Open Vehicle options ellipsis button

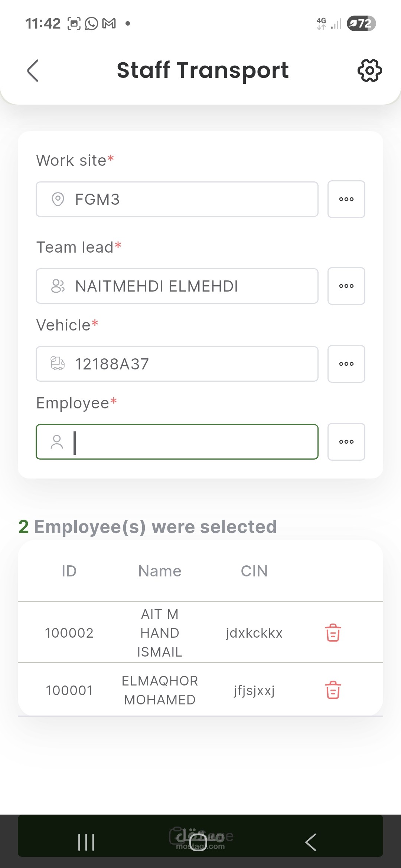(x=346, y=364)
